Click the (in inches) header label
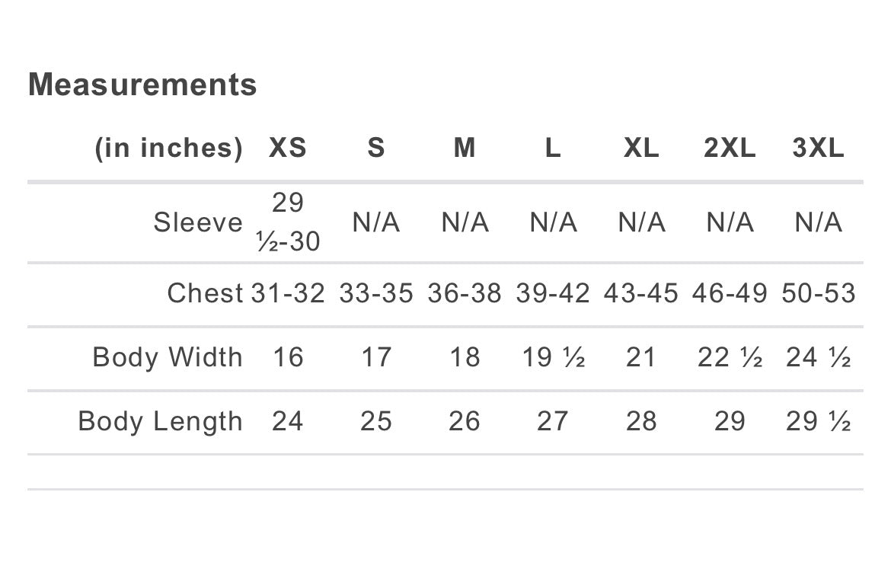Image resolution: width=891 pixels, height=588 pixels. click(169, 148)
